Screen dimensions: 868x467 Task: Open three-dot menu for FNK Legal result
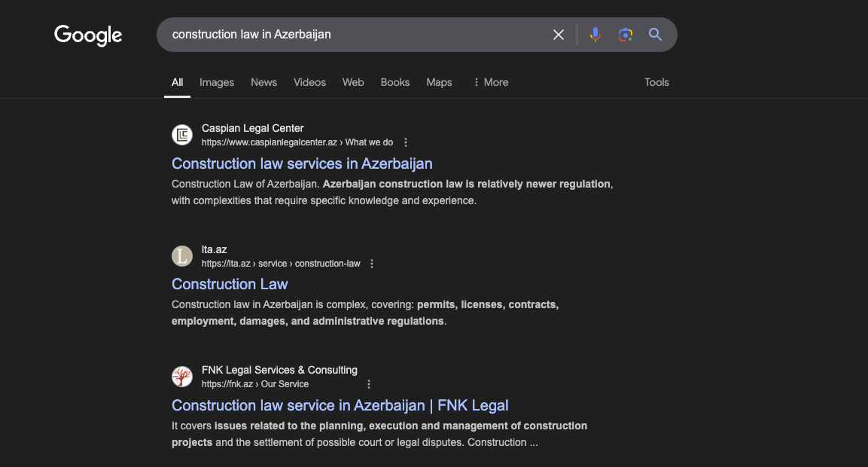point(369,384)
